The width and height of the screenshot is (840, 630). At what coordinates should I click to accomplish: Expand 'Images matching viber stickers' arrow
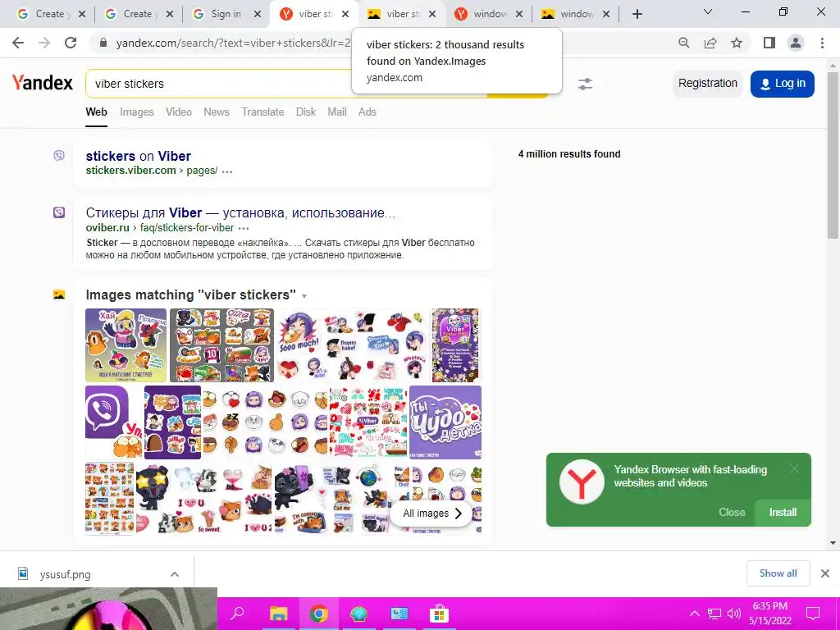pyautogui.click(x=304, y=296)
